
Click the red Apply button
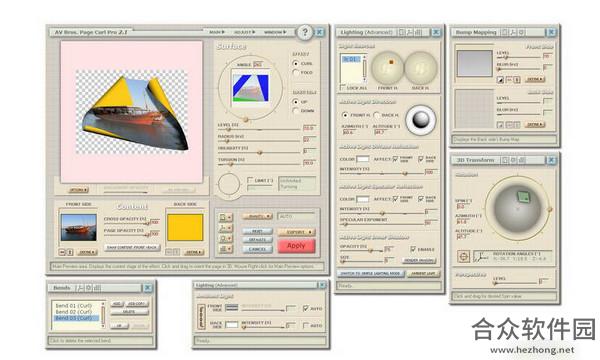[296, 246]
